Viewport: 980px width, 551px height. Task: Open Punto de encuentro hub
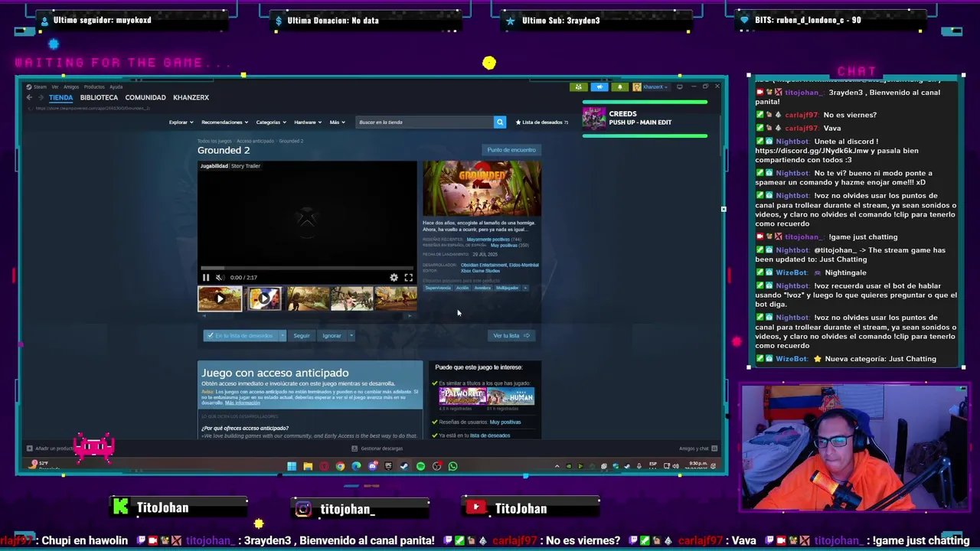click(x=511, y=150)
